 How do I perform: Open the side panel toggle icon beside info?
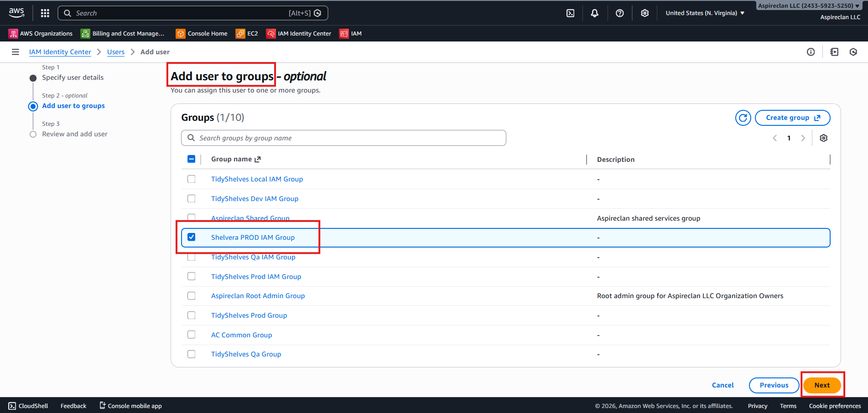(x=834, y=52)
